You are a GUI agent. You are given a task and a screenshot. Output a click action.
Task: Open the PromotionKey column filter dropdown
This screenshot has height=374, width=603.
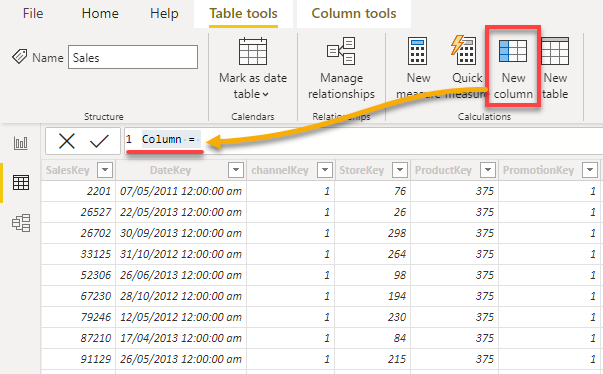[x=590, y=170]
